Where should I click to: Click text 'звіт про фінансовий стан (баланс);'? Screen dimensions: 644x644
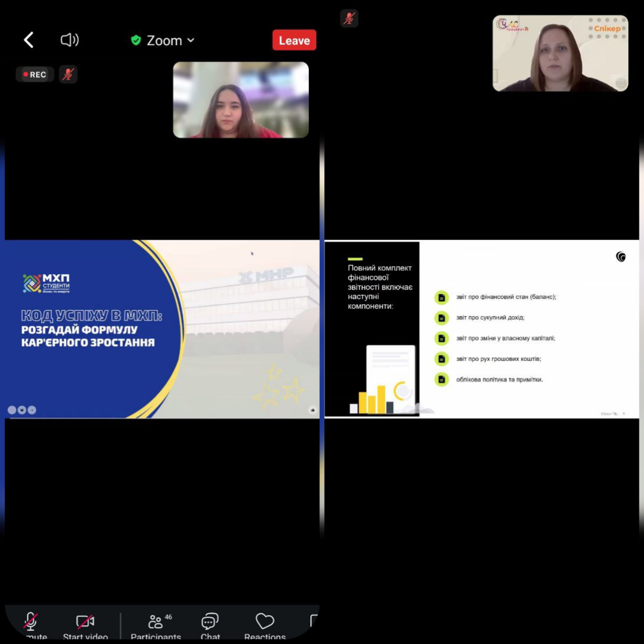pyautogui.click(x=506, y=297)
